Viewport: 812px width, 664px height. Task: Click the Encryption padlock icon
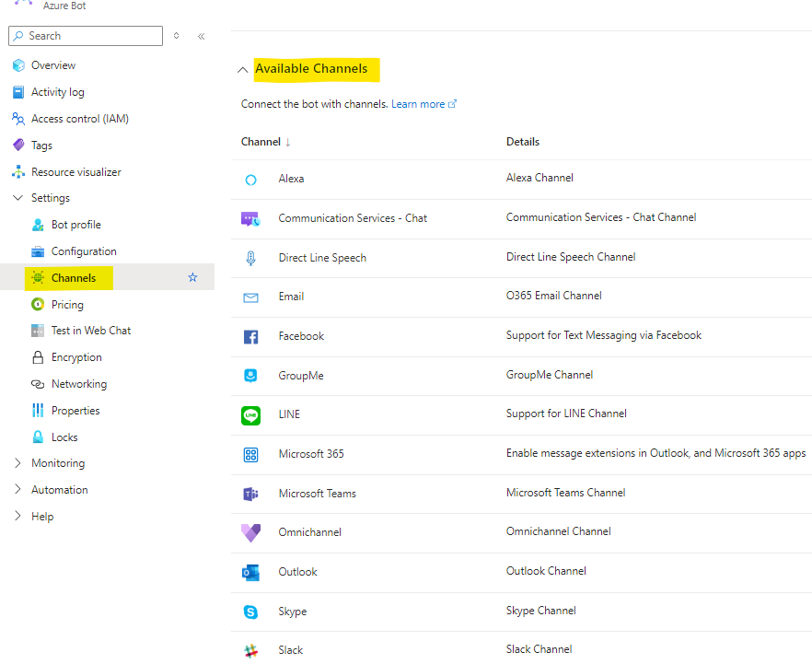[38, 357]
